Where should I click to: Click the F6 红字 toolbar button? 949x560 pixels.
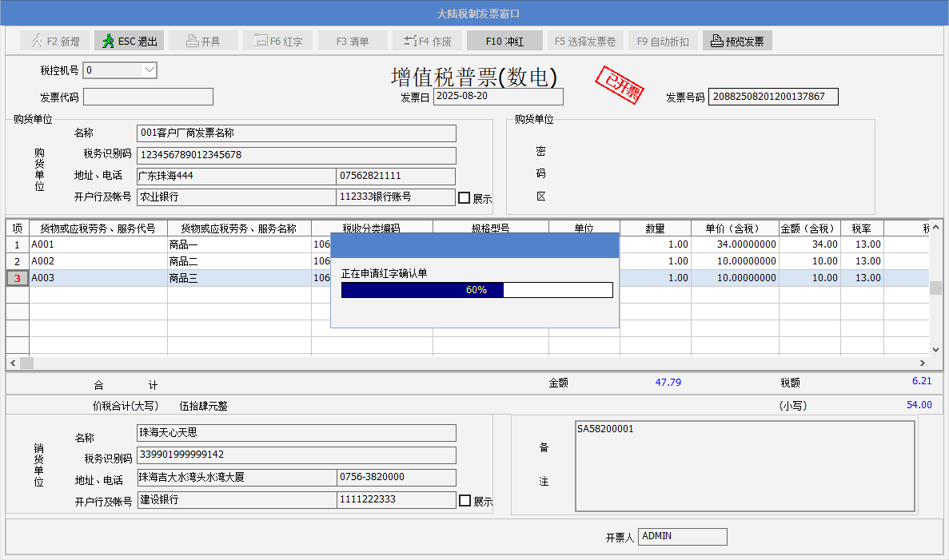point(277,41)
